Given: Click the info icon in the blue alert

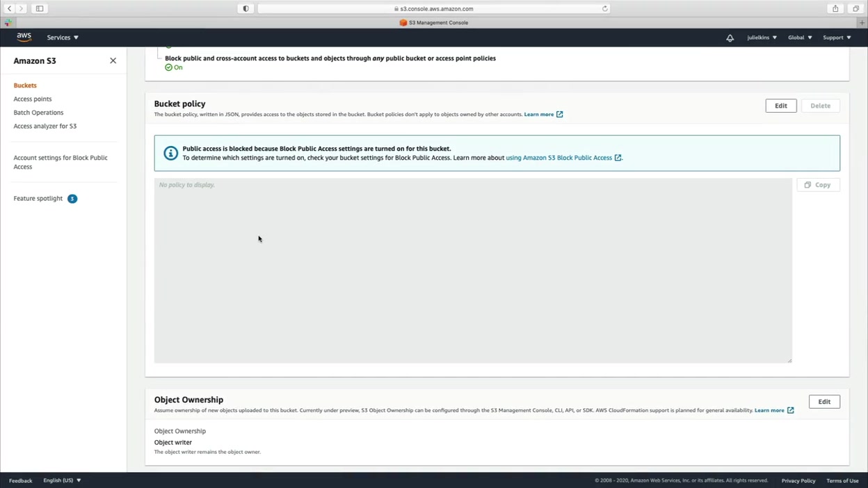Looking at the screenshot, I should 170,153.
